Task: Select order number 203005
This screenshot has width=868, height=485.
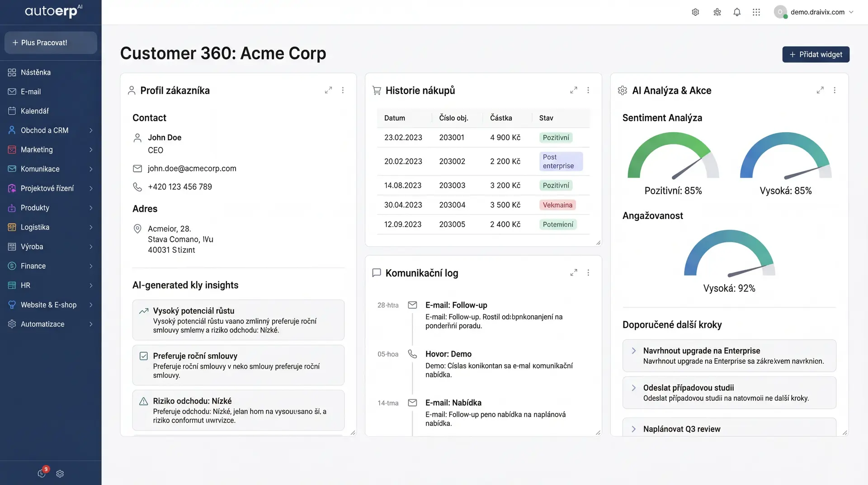Action: click(452, 224)
